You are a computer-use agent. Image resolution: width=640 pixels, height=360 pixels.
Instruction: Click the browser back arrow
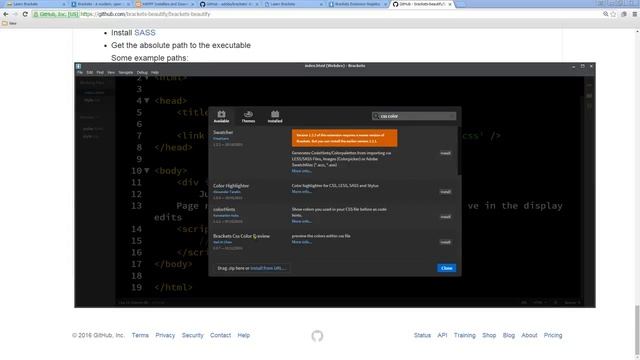click(6, 14)
